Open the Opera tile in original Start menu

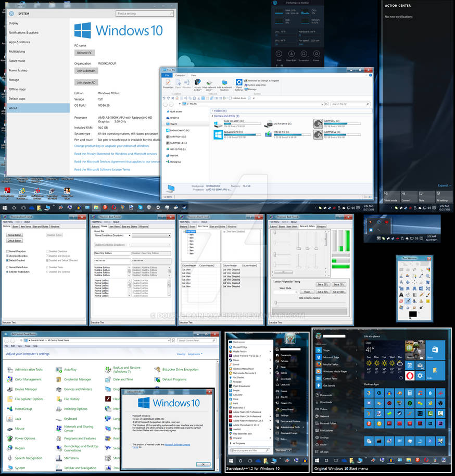pos(410,375)
